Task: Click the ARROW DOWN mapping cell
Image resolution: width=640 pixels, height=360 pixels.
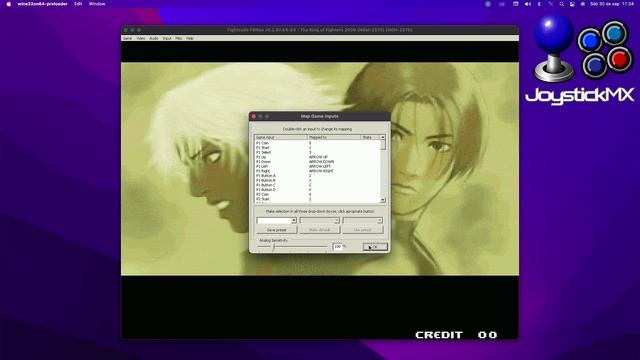Action: coord(321,162)
